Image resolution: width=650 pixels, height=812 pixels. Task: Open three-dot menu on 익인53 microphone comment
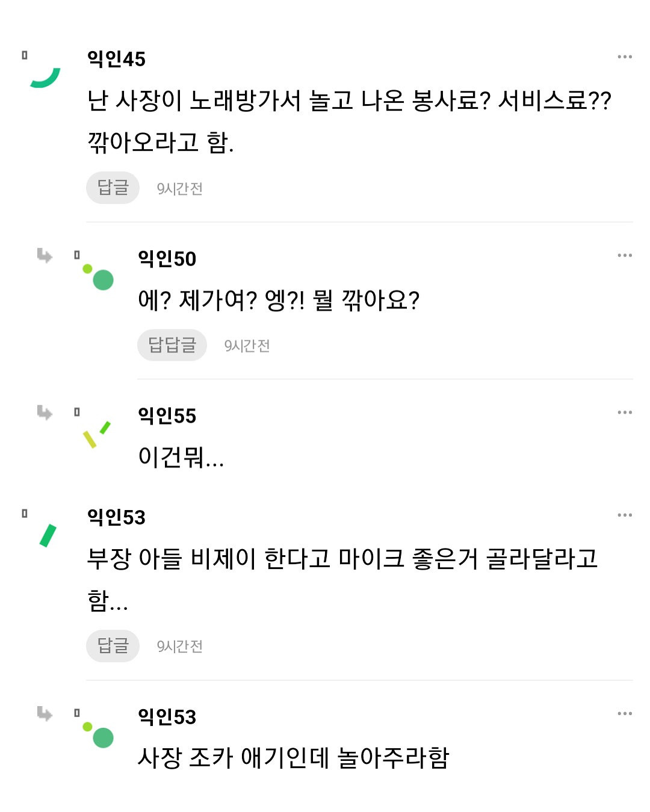tap(625, 515)
